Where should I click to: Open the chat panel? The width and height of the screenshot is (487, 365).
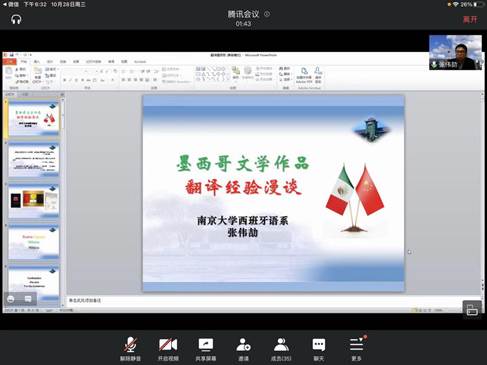(x=319, y=349)
